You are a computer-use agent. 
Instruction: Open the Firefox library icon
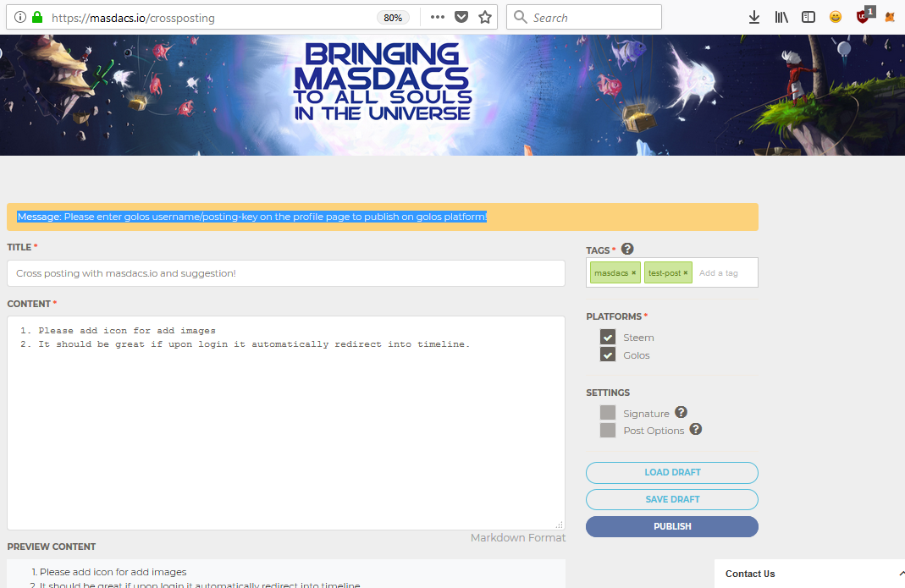pyautogui.click(x=781, y=17)
